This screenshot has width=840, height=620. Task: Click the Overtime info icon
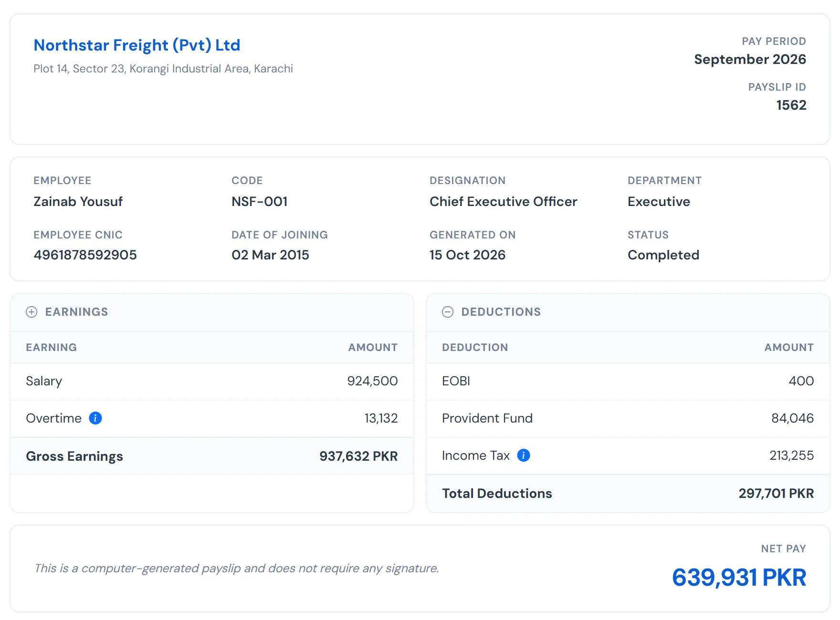[x=95, y=418]
